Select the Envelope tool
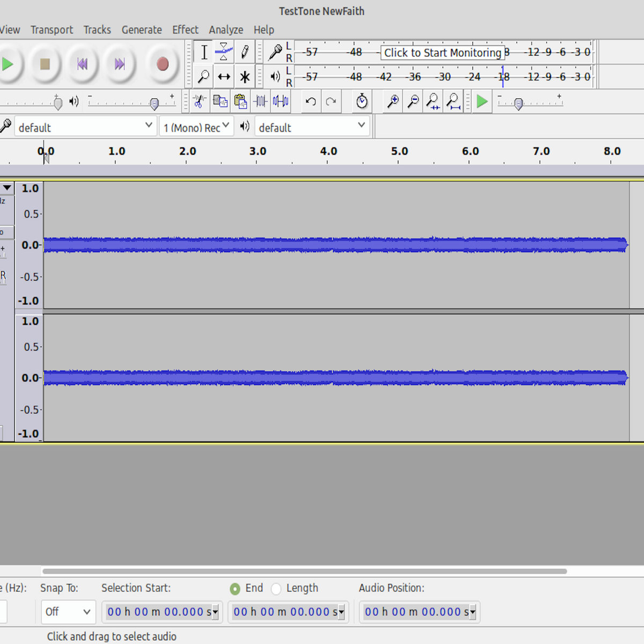This screenshot has height=644, width=644. click(x=224, y=52)
